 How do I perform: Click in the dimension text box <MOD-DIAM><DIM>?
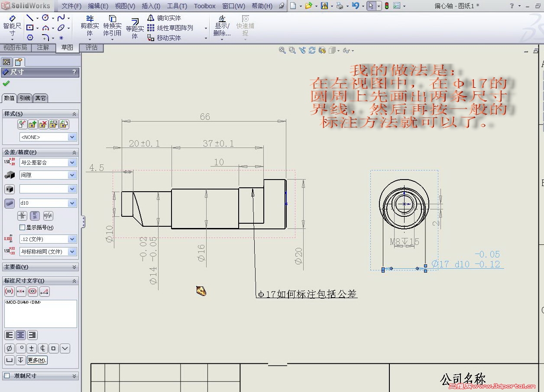[x=41, y=314]
